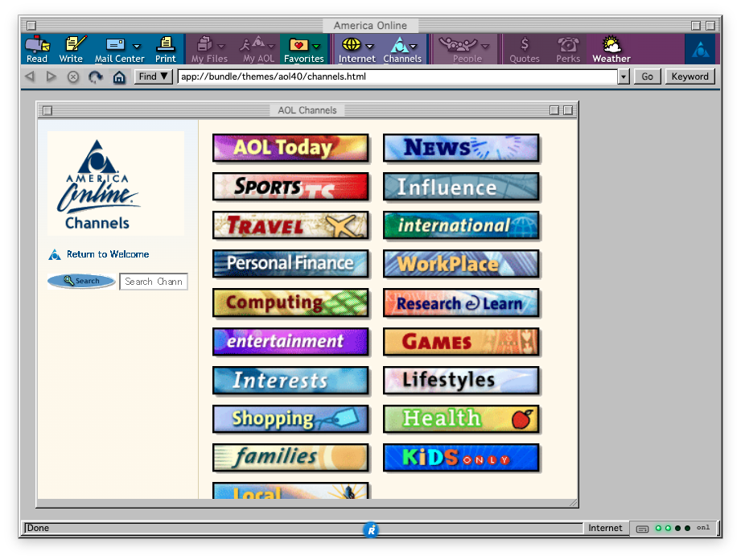This screenshot has width=741, height=560.
Task: Expand the Internet dropdown arrow
Action: click(x=370, y=47)
